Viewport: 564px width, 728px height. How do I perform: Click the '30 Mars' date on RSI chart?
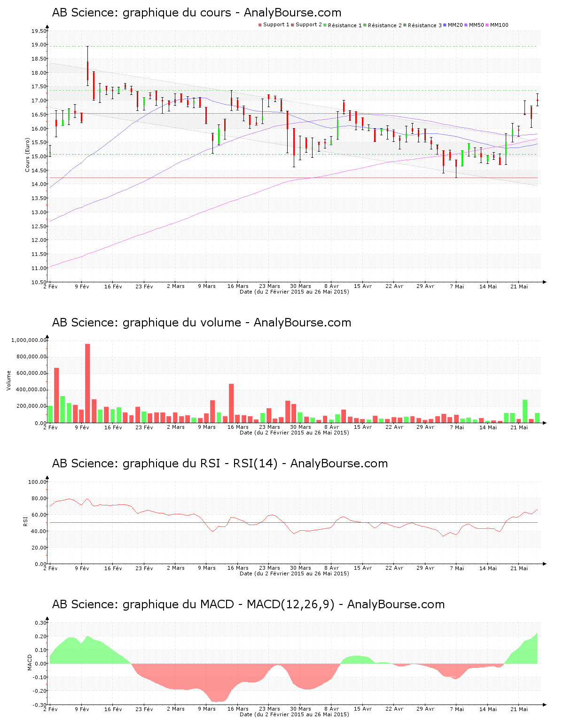300,568
